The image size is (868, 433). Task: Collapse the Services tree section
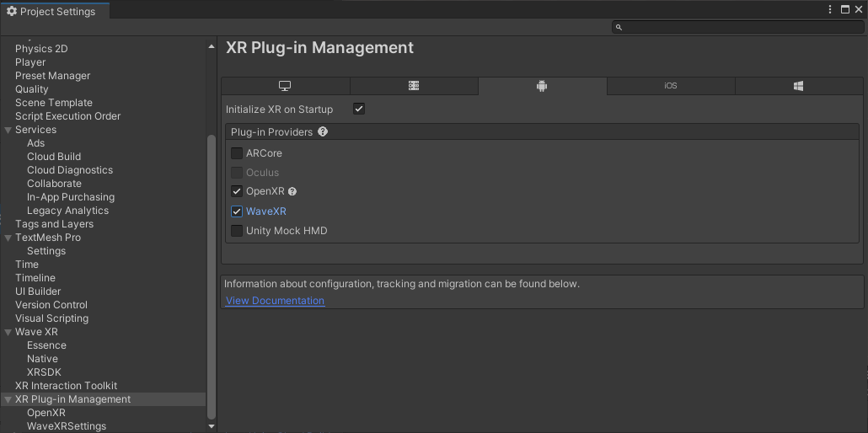[8, 130]
